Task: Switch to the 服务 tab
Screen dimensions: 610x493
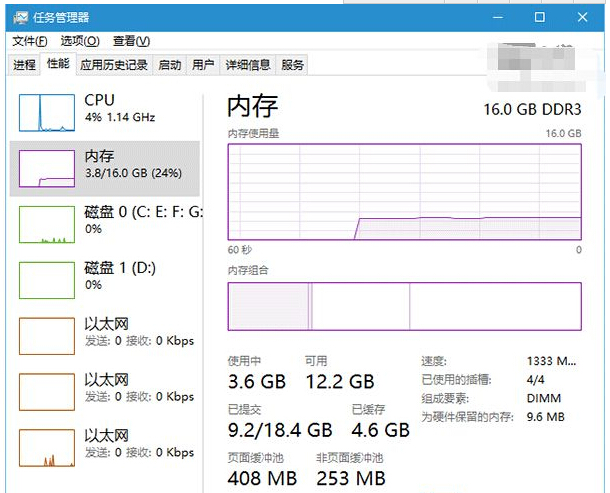Action: 293,65
